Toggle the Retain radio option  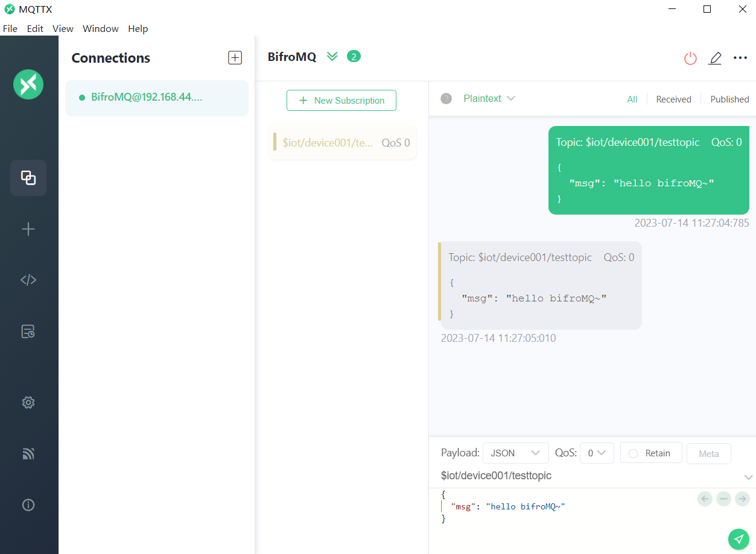click(x=652, y=453)
